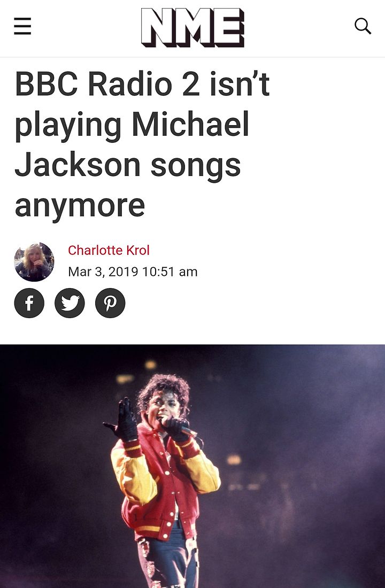This screenshot has height=588, width=385.
Task: Pin the article using Pinterest icon
Action: tap(110, 303)
